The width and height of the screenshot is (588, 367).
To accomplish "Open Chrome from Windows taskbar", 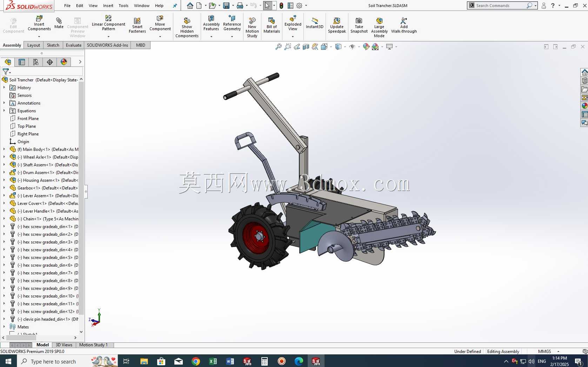I will 196,361.
